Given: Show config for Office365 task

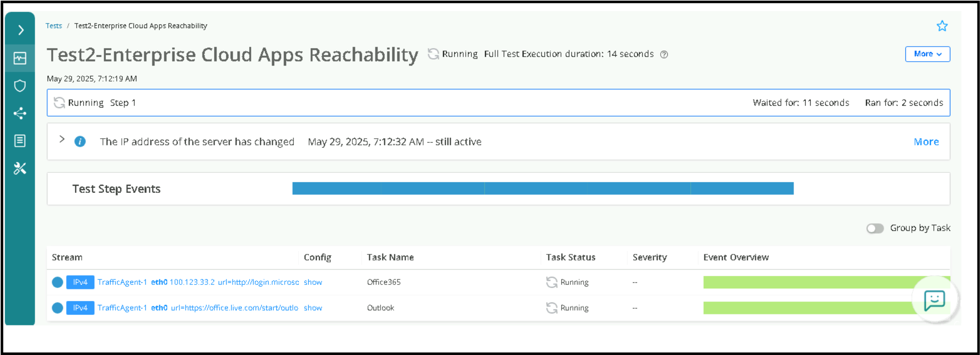Looking at the screenshot, I should [x=313, y=282].
